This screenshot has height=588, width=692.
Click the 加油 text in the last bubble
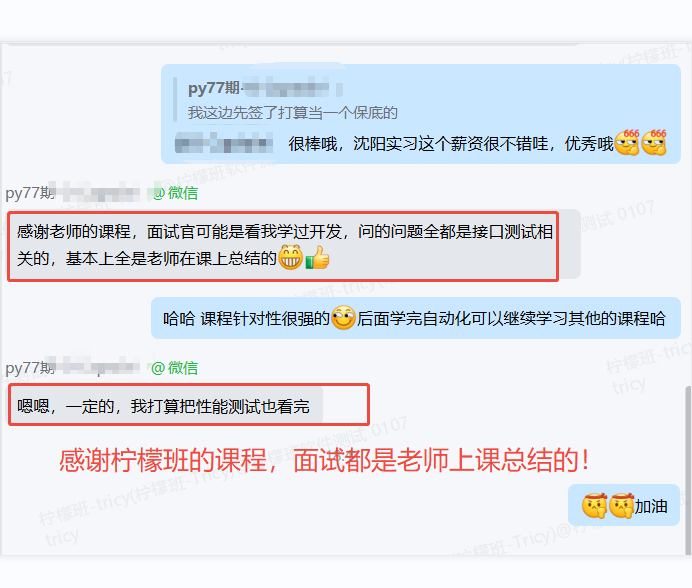(x=651, y=506)
